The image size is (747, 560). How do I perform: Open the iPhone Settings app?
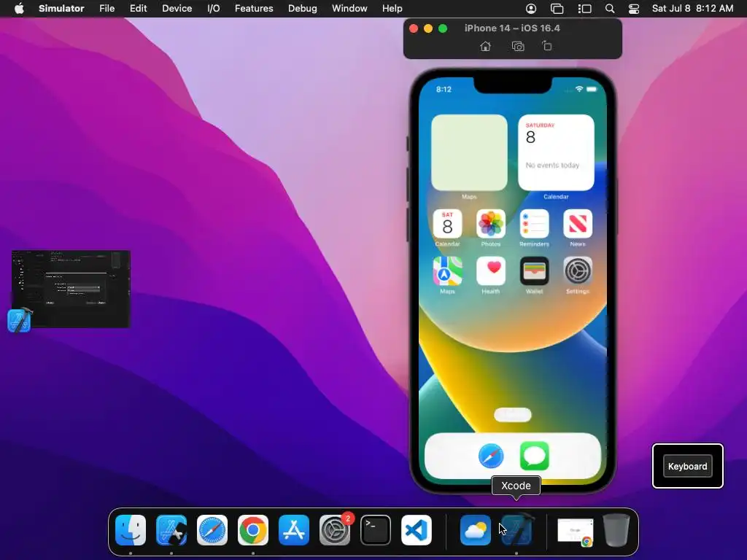[578, 271]
